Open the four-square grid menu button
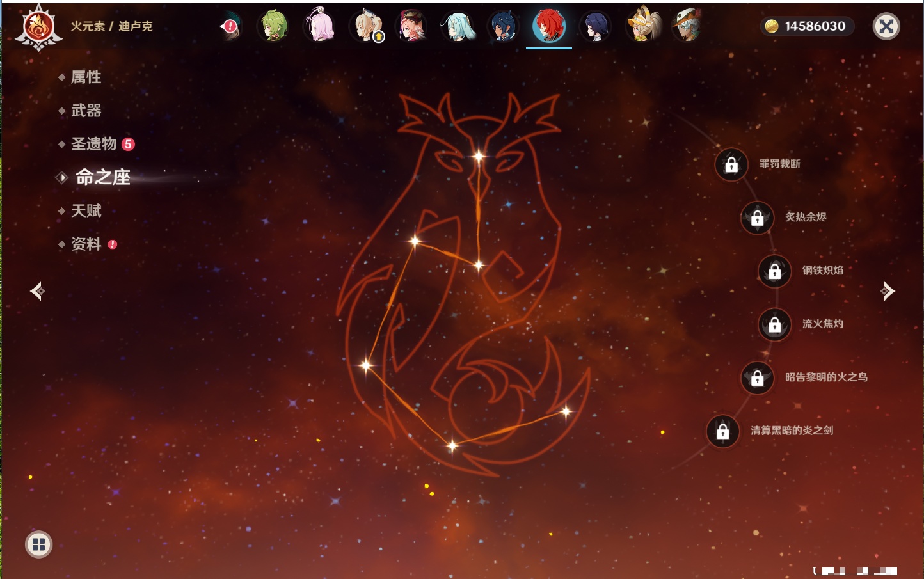Viewport: 924px width, 579px height. tap(38, 544)
